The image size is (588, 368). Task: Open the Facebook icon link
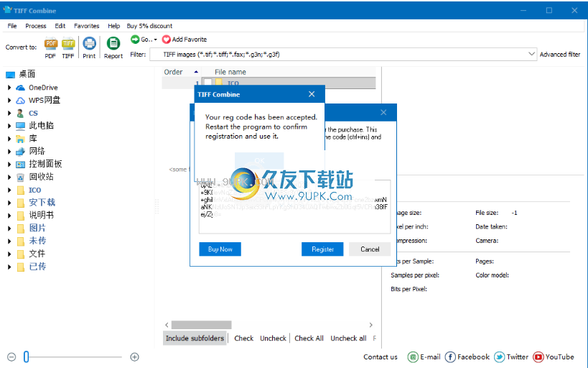(450, 356)
